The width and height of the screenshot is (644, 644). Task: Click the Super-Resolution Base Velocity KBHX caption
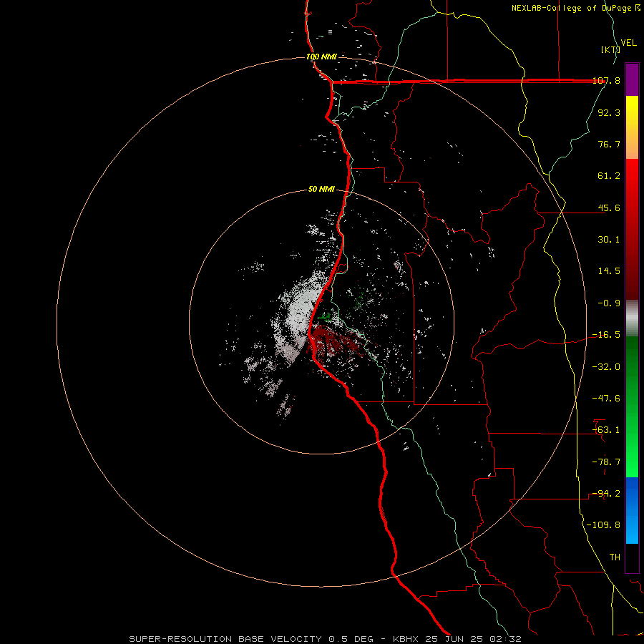click(326, 639)
